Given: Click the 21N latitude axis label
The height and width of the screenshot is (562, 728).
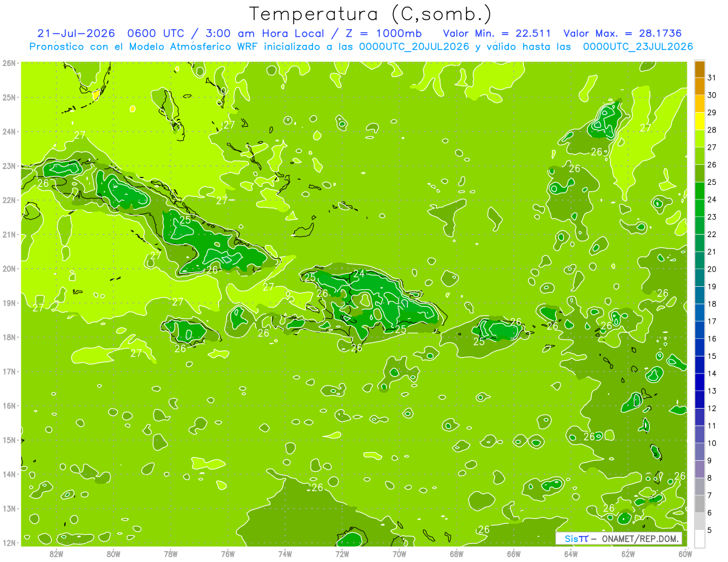Looking at the screenshot, I should 9,234.
